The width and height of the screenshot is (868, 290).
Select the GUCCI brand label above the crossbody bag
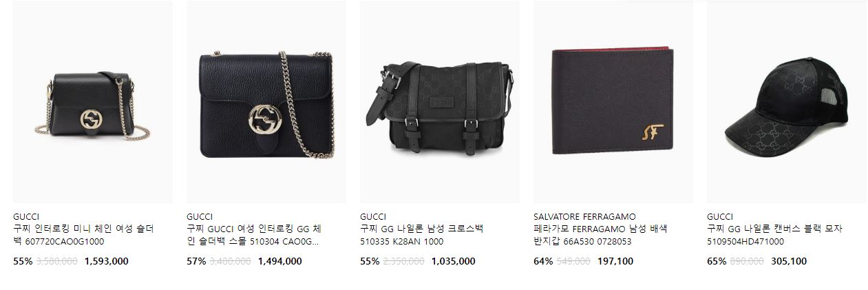[x=373, y=216]
